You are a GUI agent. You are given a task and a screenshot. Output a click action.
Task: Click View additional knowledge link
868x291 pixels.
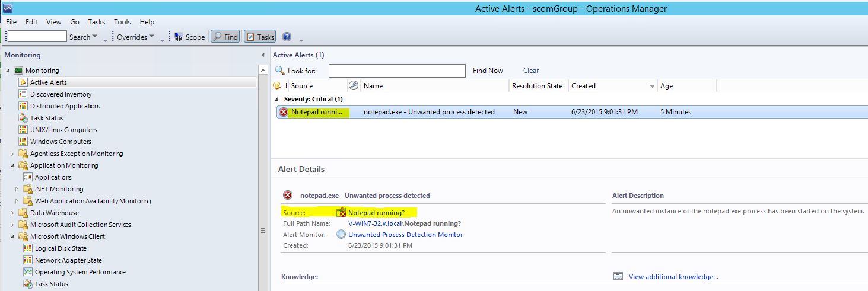point(673,277)
